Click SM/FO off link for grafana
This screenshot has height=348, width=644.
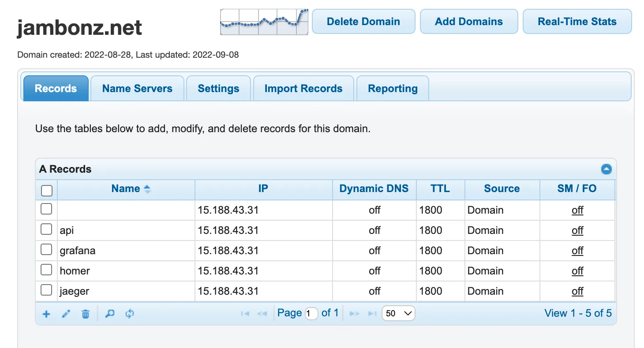coord(577,251)
